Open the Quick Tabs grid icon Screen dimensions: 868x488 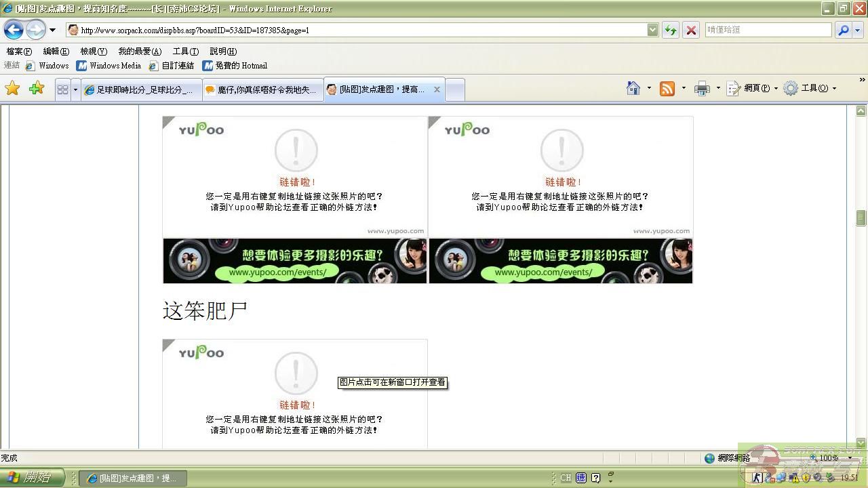(x=62, y=89)
